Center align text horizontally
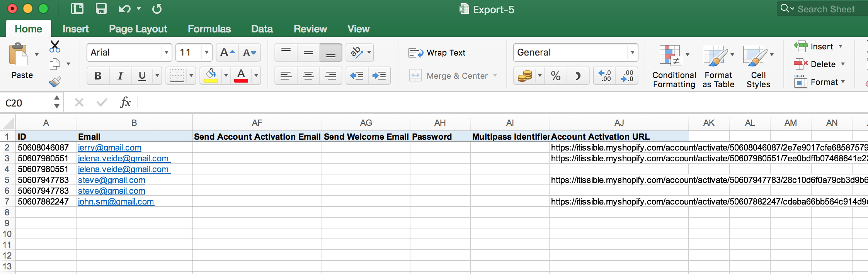The width and height of the screenshot is (868, 274). [x=308, y=76]
